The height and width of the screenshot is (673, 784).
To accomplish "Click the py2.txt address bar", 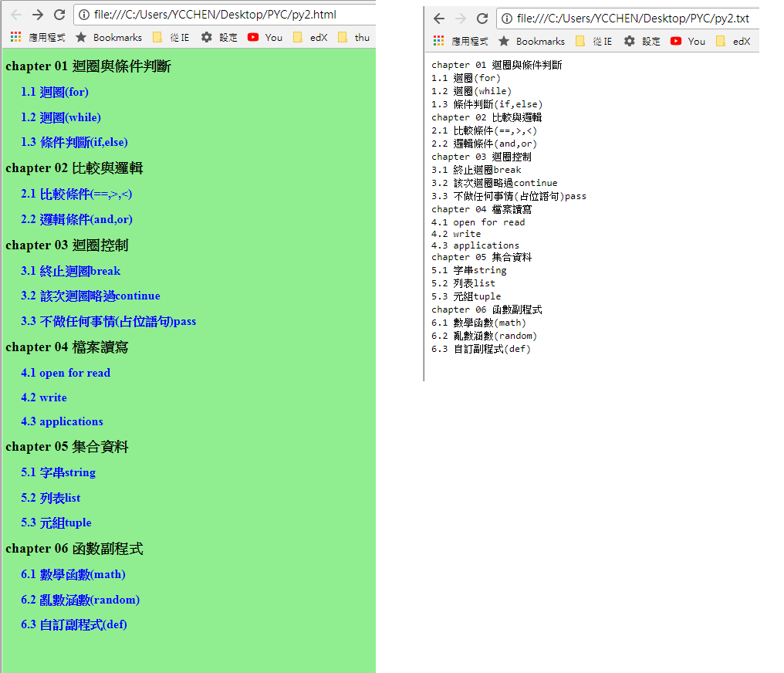I will click(633, 19).
